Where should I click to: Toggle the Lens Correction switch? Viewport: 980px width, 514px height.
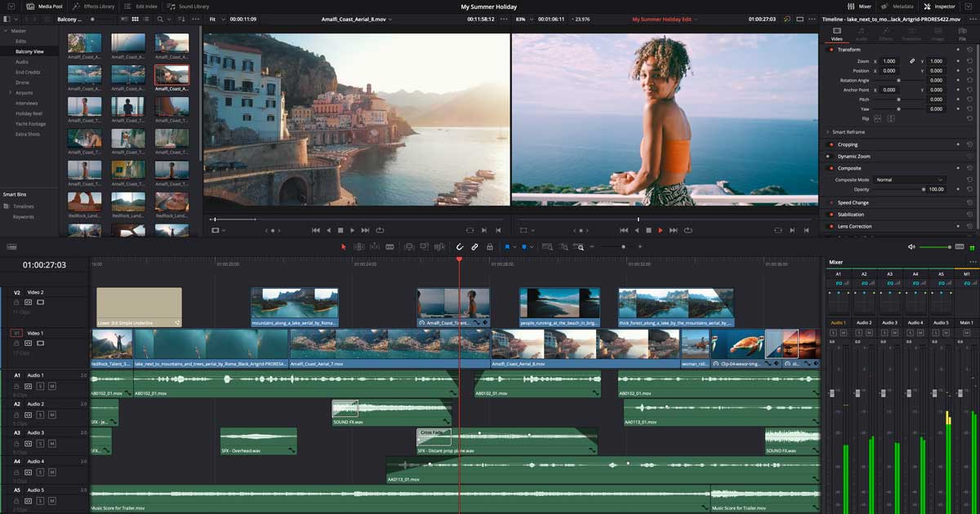tap(831, 226)
